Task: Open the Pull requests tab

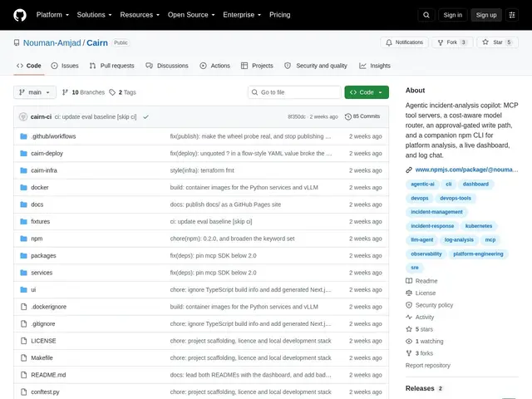Action: pos(111,66)
